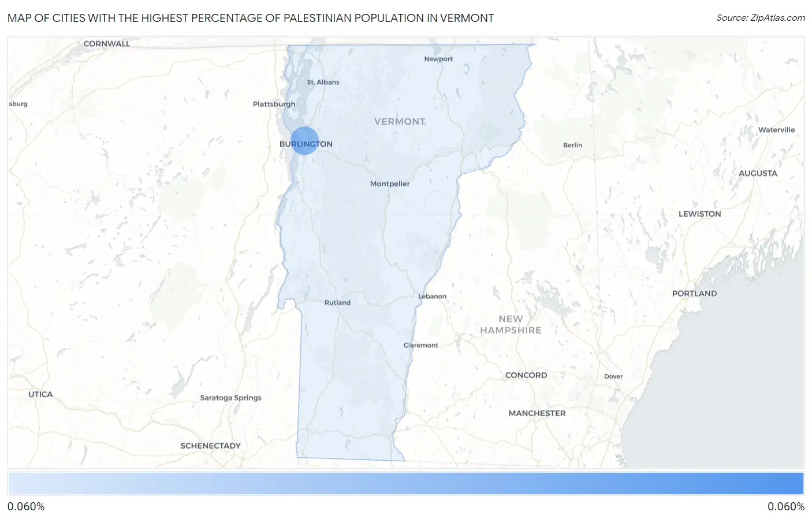Click the Plattsburgh city label
This screenshot has height=519, width=812.
tap(274, 104)
